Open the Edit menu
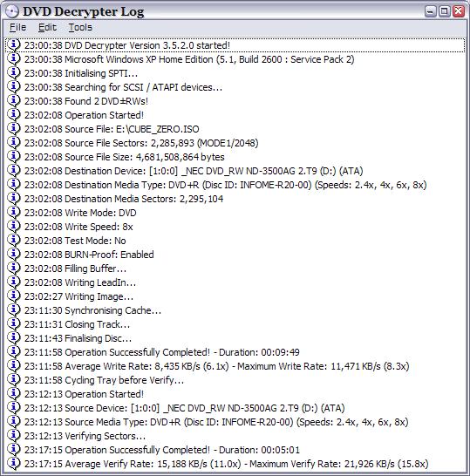The height and width of the screenshot is (476, 470). coord(47,27)
